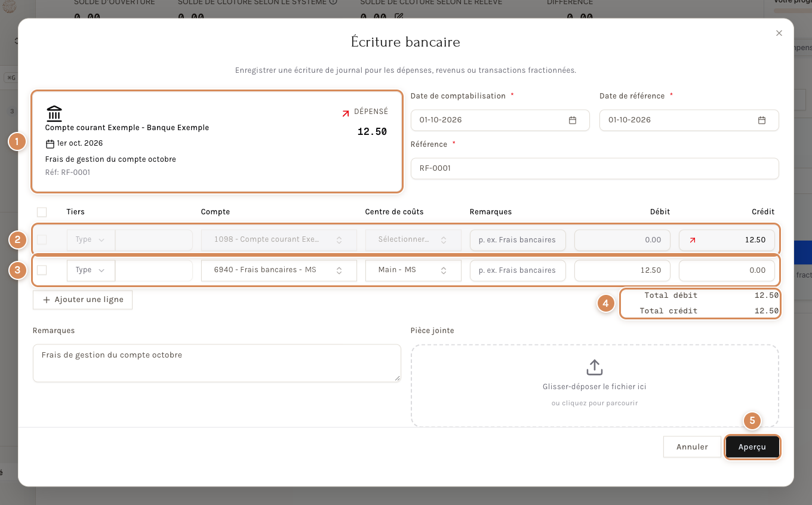Add a new line with Ajouter une ligne
This screenshot has height=505, width=812.
tap(83, 300)
